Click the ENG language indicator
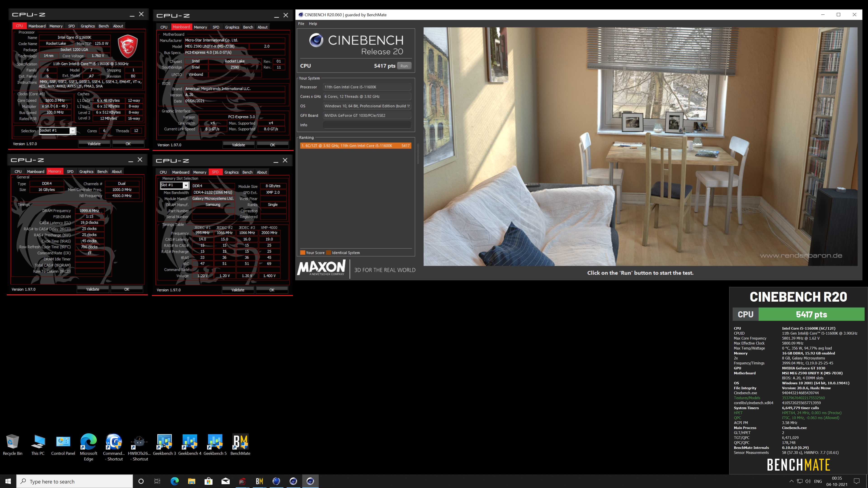This screenshot has width=868, height=488. (818, 481)
